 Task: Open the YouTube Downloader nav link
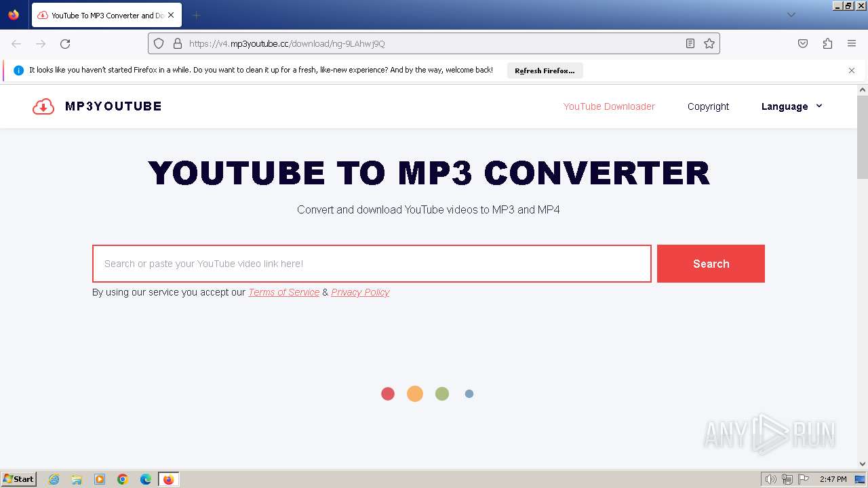(609, 106)
